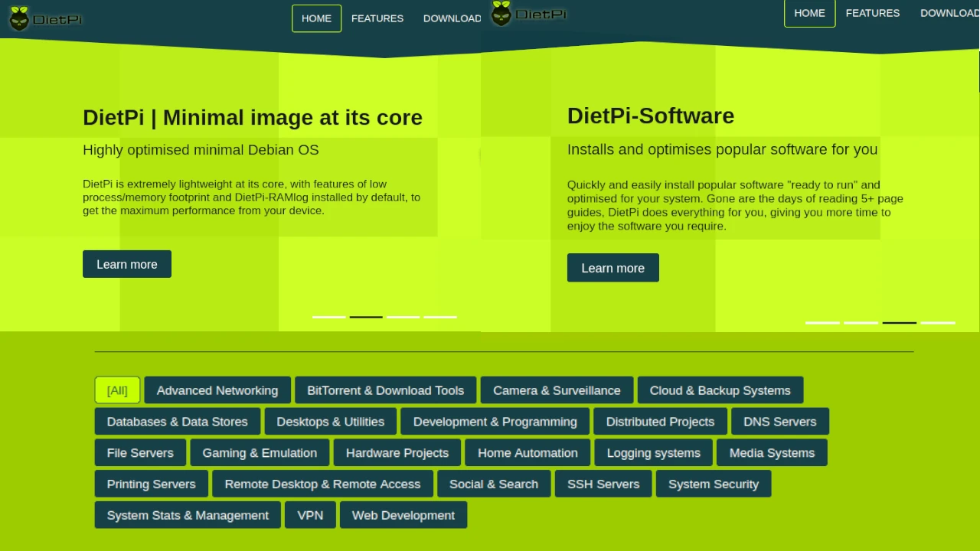The width and height of the screenshot is (980, 551).
Task: Select the Media Systems category
Action: click(772, 453)
